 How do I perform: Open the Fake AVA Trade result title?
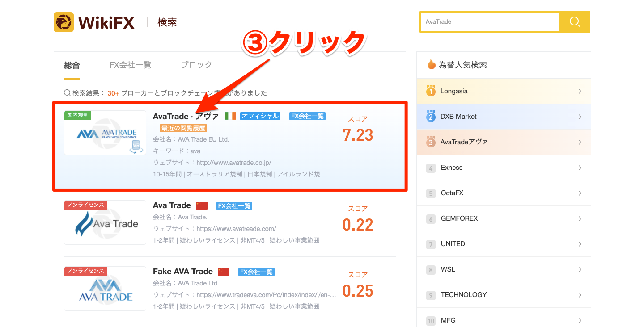click(183, 272)
